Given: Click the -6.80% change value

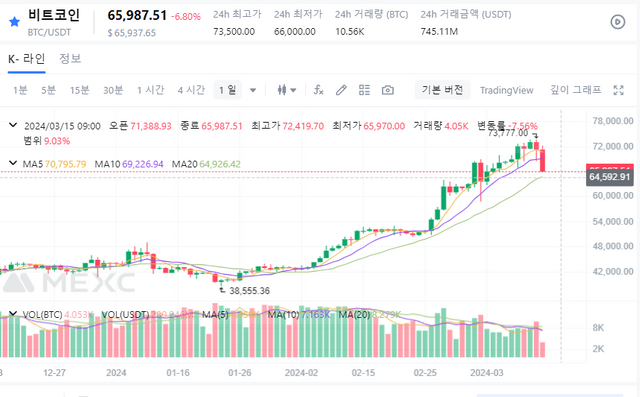Looking at the screenshot, I should (186, 17).
